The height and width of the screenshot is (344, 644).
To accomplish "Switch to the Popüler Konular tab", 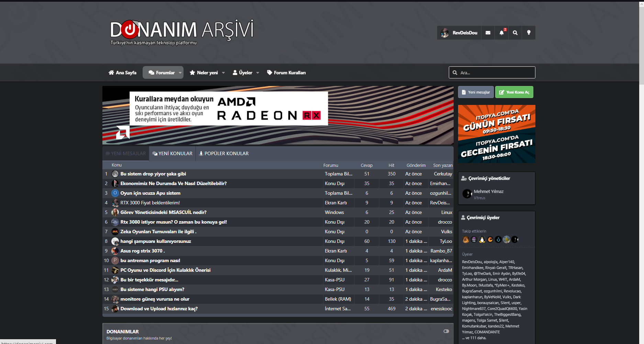I will (224, 153).
